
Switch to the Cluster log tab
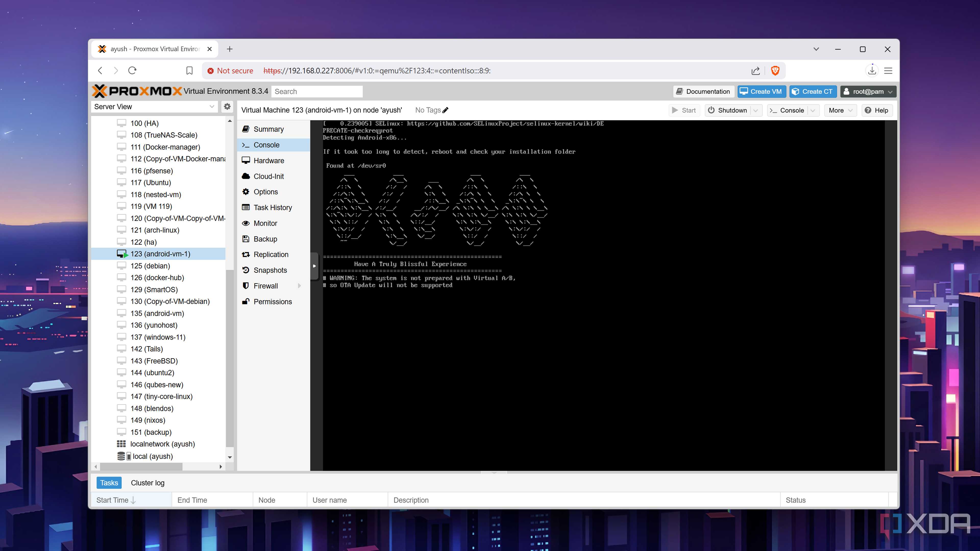[148, 483]
